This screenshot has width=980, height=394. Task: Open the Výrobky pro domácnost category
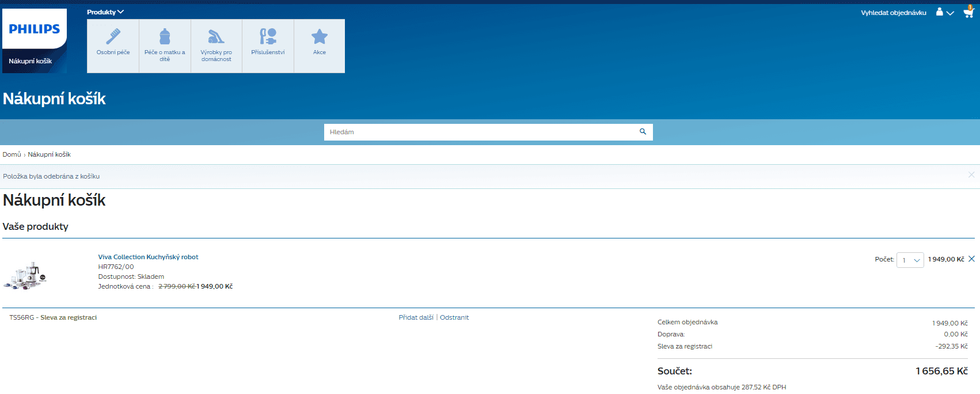[x=216, y=46]
